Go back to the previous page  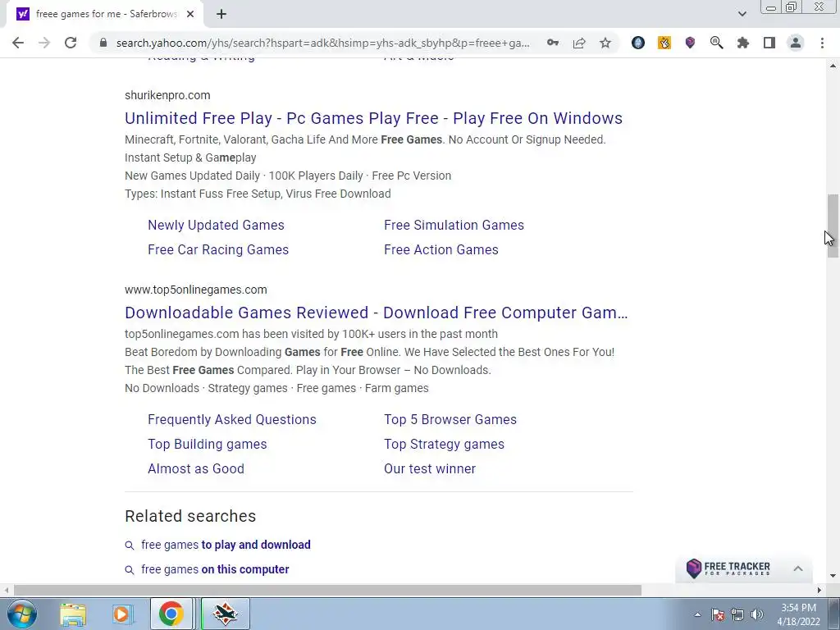[x=18, y=43]
